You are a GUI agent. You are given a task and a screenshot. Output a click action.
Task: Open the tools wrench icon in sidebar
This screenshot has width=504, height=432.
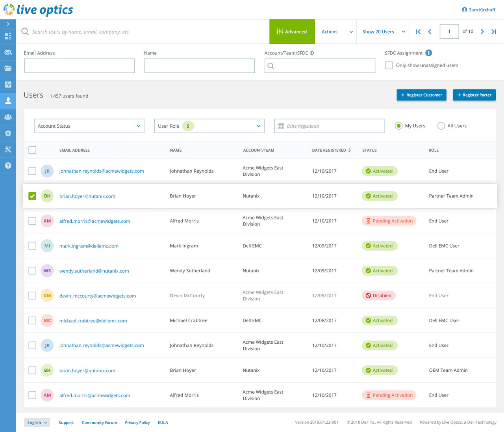point(8,149)
